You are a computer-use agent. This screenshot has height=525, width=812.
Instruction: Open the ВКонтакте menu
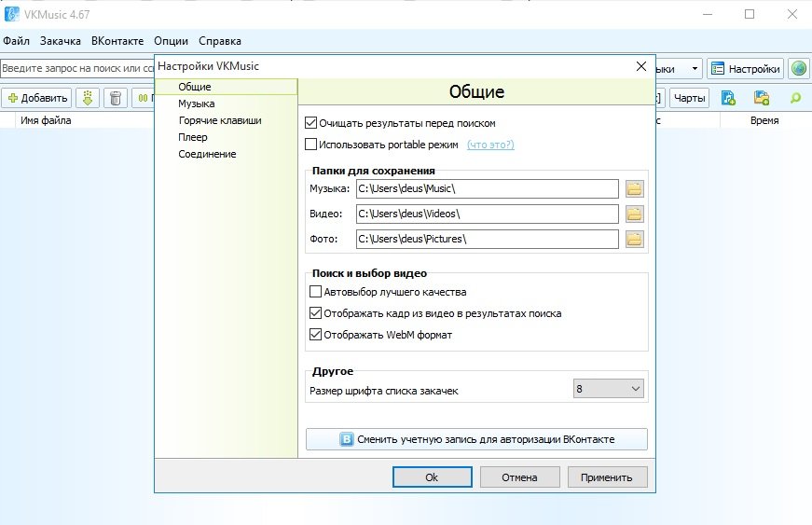117,41
